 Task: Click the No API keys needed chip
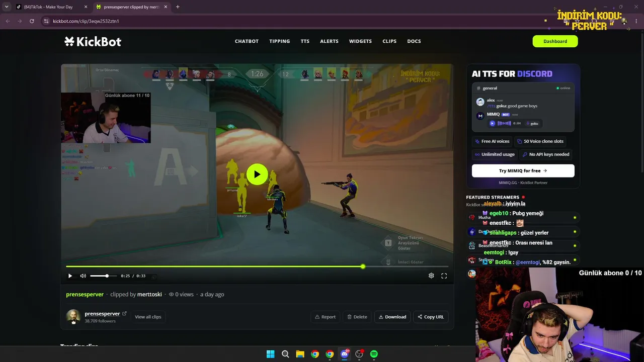(x=546, y=154)
